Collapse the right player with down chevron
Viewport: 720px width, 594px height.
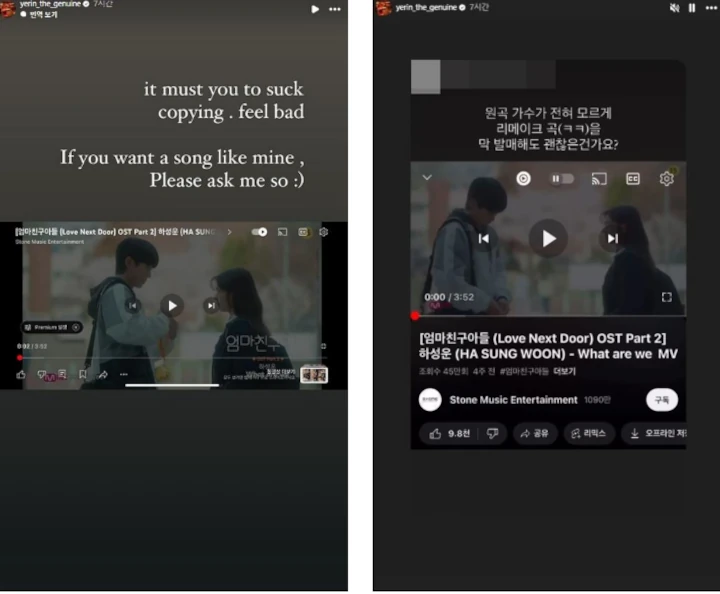pos(427,178)
